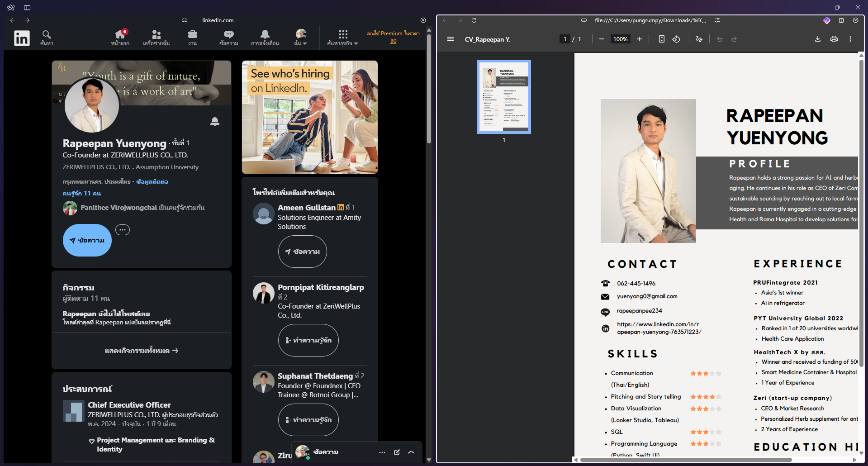This screenshot has width=868, height=466.
Task: Click the PDF download icon
Action: (x=818, y=39)
